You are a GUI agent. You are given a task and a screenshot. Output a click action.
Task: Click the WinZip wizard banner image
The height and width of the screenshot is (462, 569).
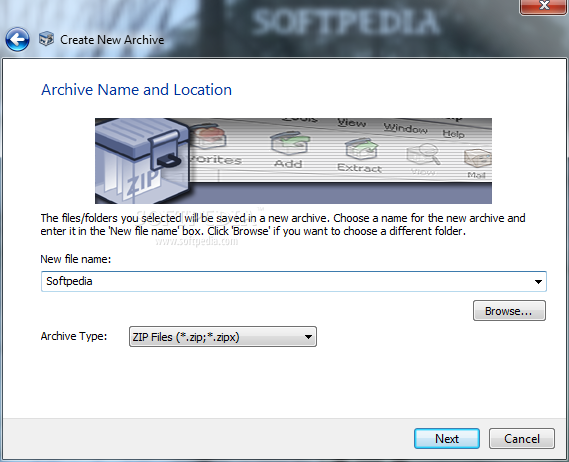[293, 161]
